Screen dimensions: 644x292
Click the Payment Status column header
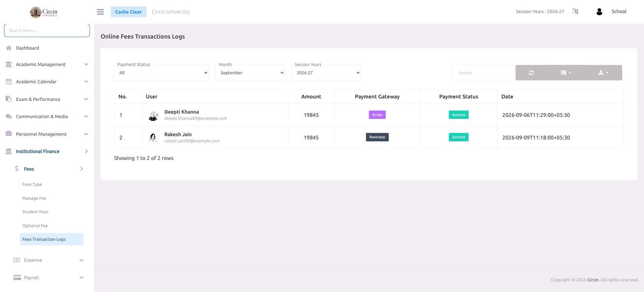pyautogui.click(x=458, y=96)
